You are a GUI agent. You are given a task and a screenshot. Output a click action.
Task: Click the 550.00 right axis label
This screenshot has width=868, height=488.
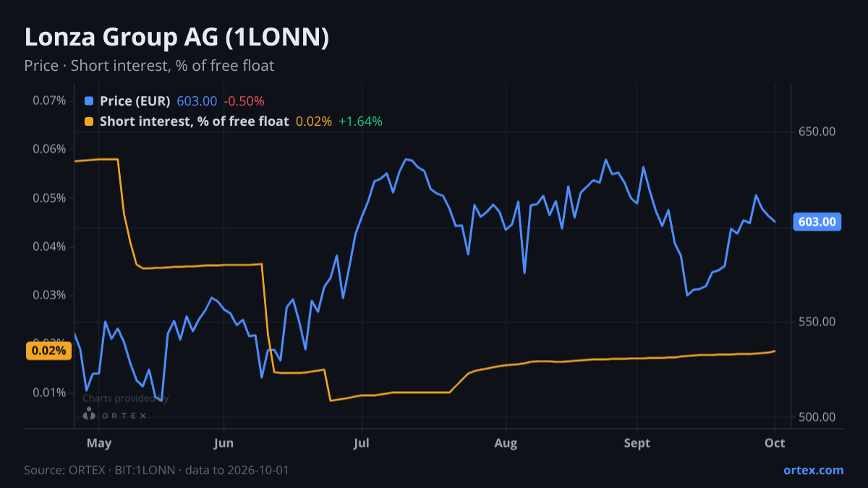817,322
